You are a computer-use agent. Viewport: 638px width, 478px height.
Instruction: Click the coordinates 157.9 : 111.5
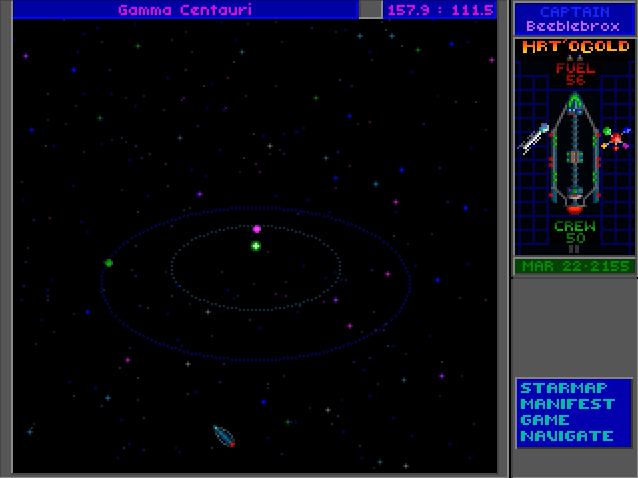(x=441, y=10)
